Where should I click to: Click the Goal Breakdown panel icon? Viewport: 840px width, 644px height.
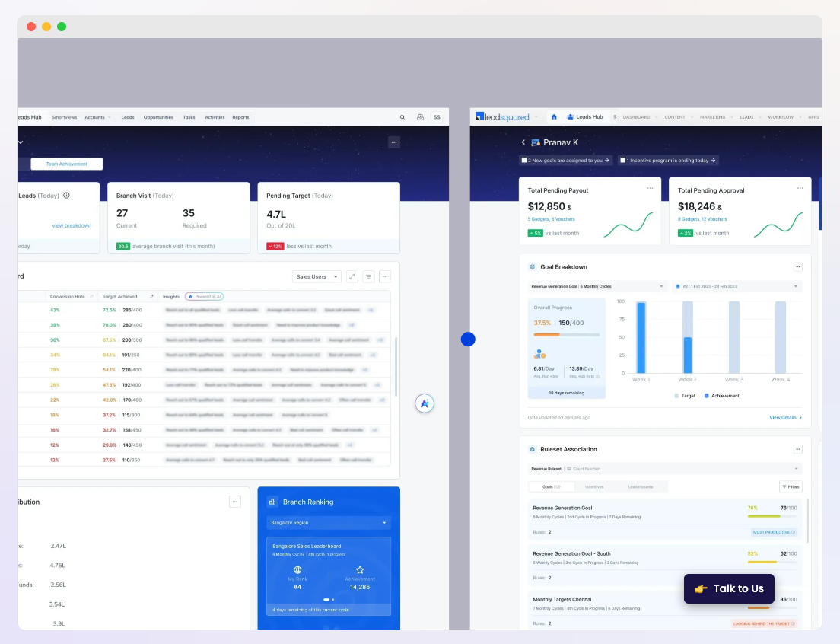click(x=531, y=266)
